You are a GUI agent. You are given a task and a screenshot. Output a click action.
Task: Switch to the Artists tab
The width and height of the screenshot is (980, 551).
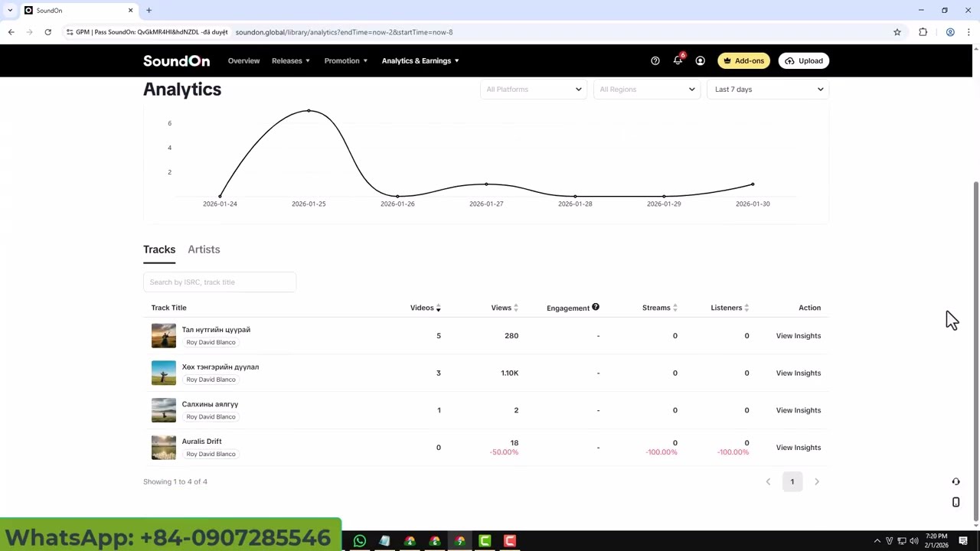204,249
